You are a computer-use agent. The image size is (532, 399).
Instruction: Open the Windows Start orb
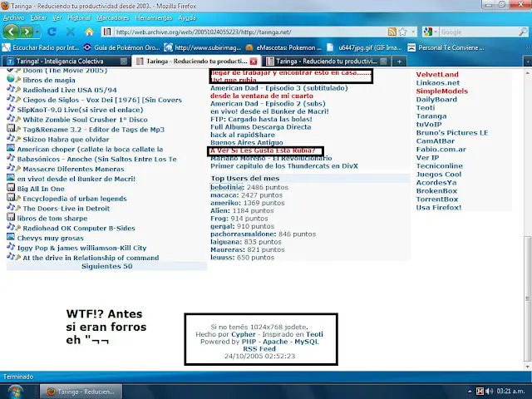(16, 392)
